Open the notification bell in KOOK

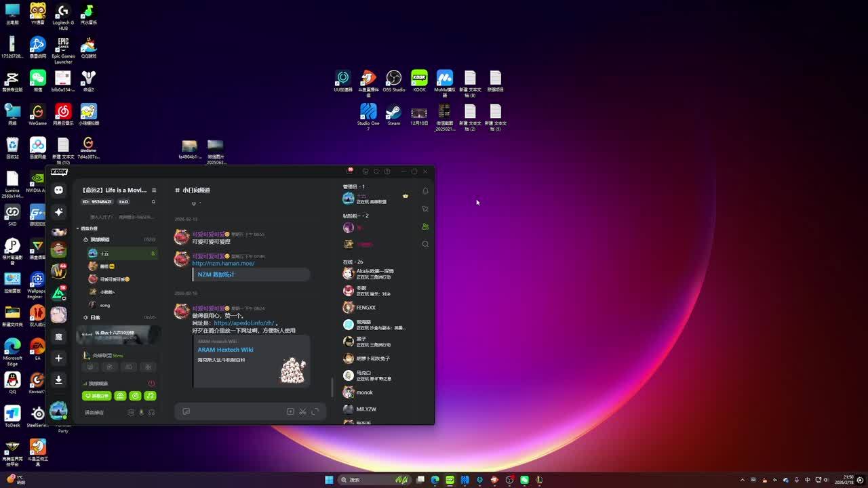coord(425,191)
